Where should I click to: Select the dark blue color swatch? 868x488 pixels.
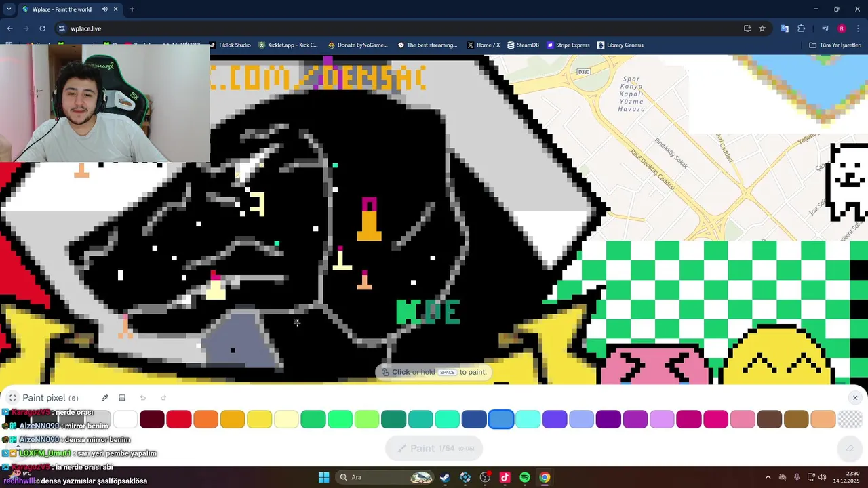pyautogui.click(x=474, y=420)
